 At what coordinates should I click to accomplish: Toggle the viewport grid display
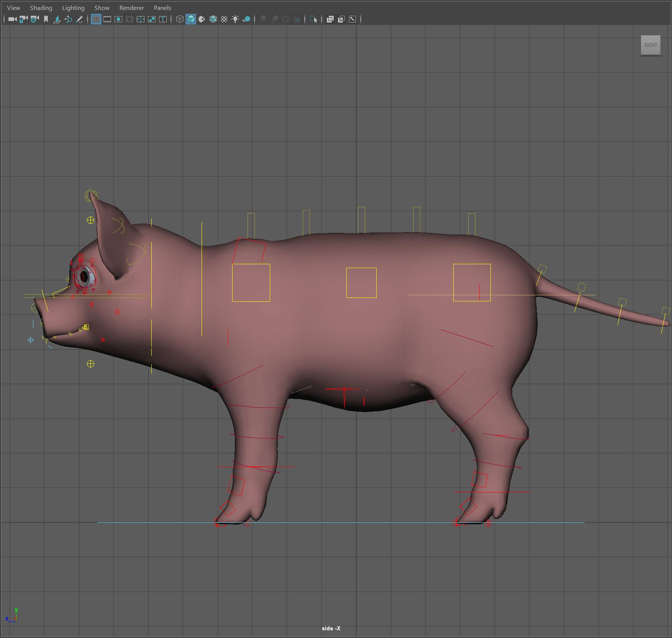coord(96,19)
